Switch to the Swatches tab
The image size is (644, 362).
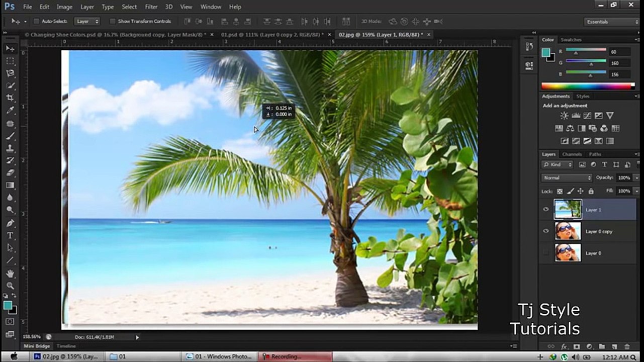pyautogui.click(x=571, y=40)
